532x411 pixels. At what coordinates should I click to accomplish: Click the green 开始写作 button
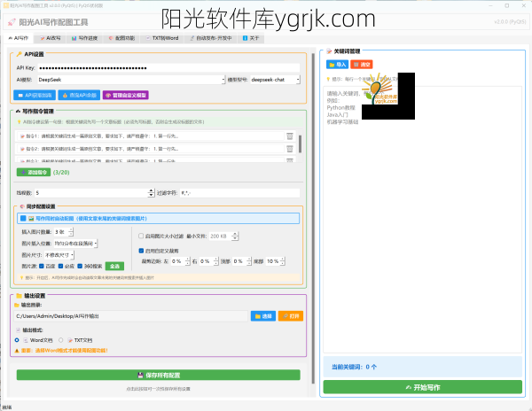tap(422, 387)
